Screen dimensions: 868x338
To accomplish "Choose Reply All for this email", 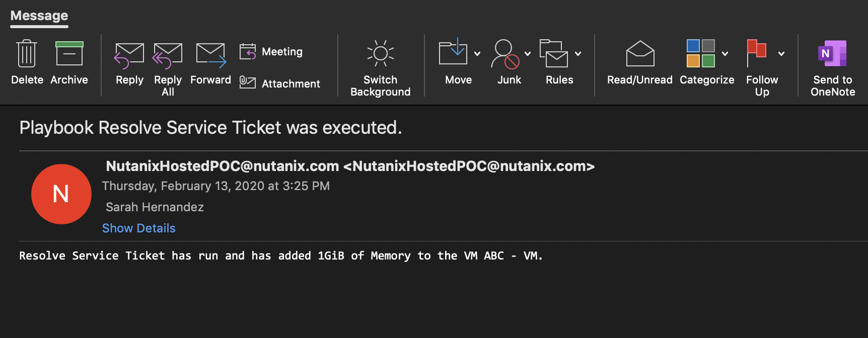I will (x=168, y=68).
